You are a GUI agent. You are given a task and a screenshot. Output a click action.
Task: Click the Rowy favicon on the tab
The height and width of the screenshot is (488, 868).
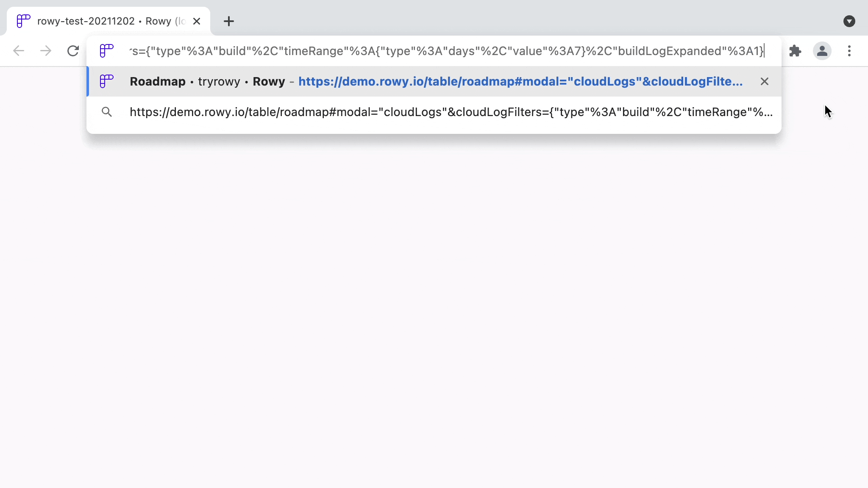point(23,21)
